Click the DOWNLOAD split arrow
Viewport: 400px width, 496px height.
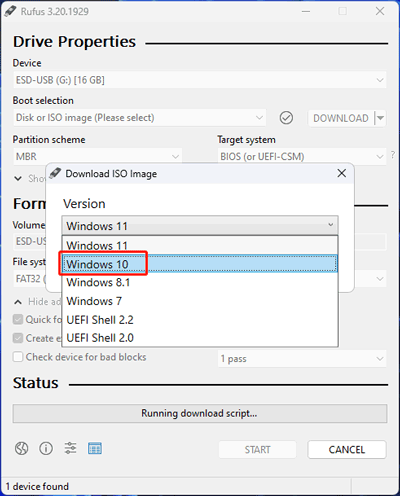pyautogui.click(x=380, y=118)
